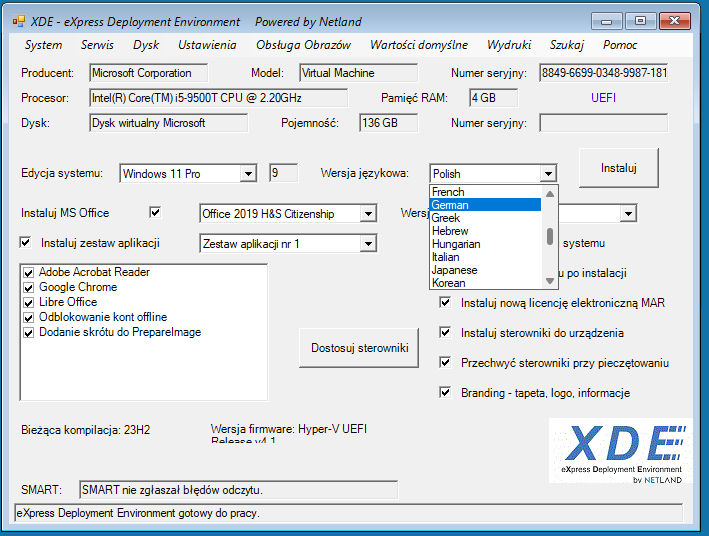Open the Zestaw aplikacji nr 1 dropdown
Viewport: 709px width, 536px height.
[x=368, y=244]
